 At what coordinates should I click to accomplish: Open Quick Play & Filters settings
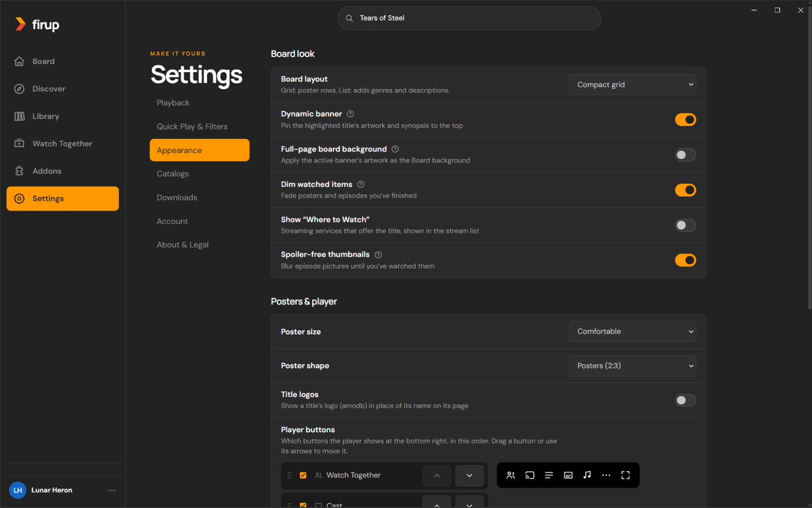(199, 127)
